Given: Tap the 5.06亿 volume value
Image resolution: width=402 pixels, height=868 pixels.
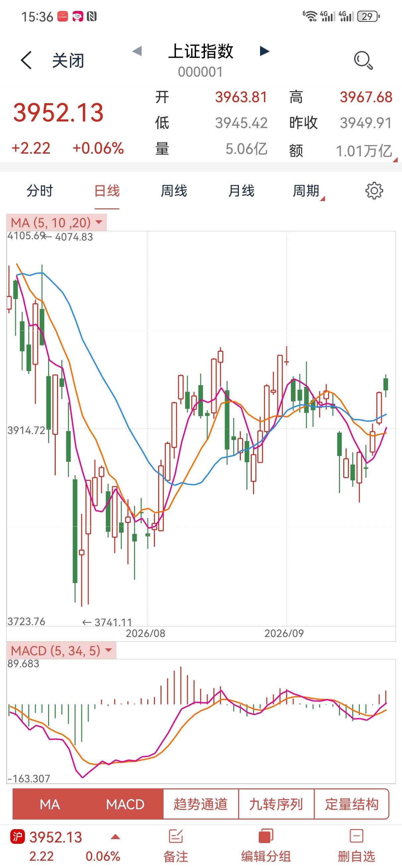Looking at the screenshot, I should point(247,149).
